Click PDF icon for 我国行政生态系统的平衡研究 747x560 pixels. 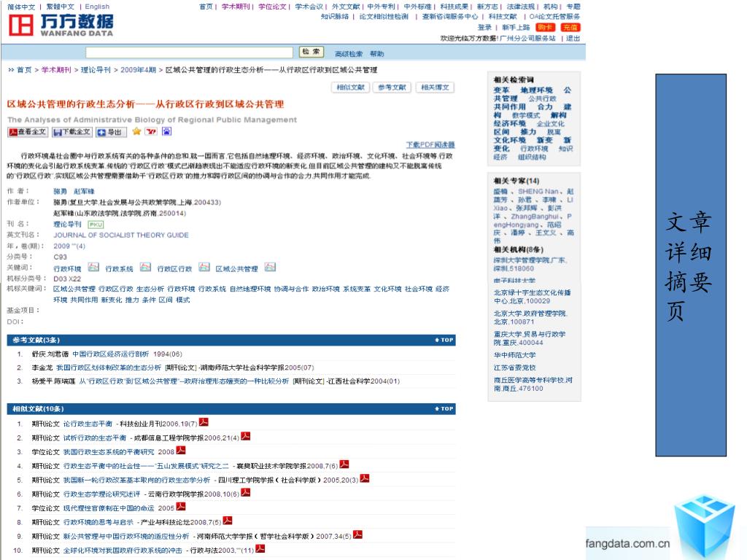[181, 450]
